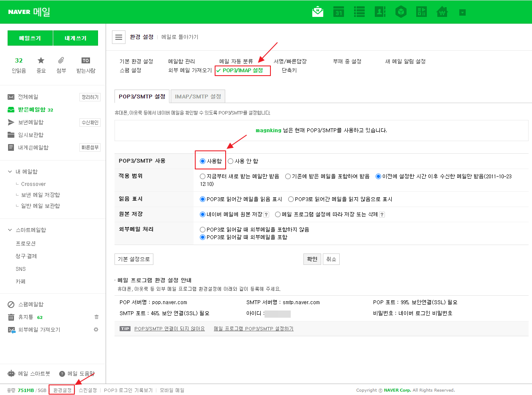Open 임시보관함 drafts folder
This screenshot has height=395, width=532.
(30, 135)
